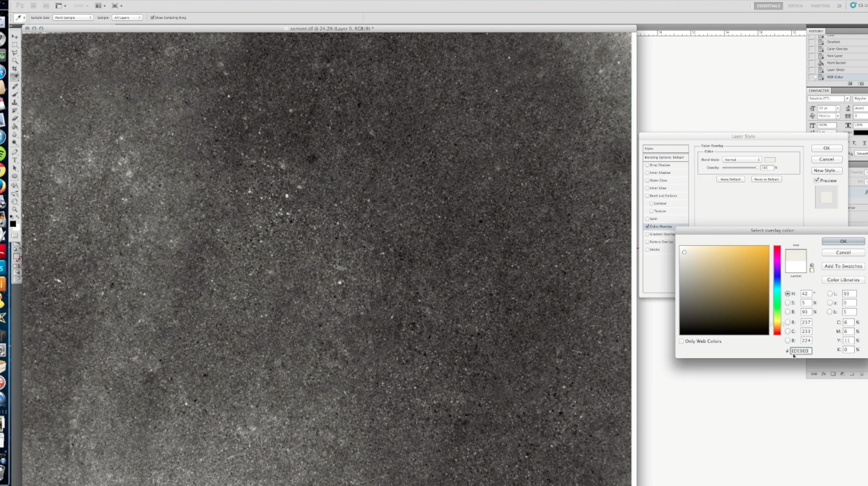The height and width of the screenshot is (486, 868).
Task: Click the Add To Swatches button
Action: [843, 266]
